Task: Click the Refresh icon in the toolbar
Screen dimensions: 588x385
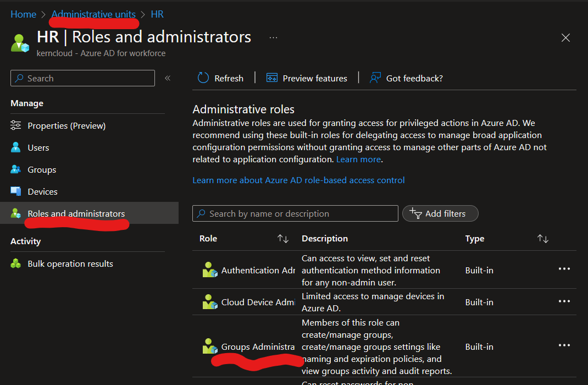Action: [203, 78]
